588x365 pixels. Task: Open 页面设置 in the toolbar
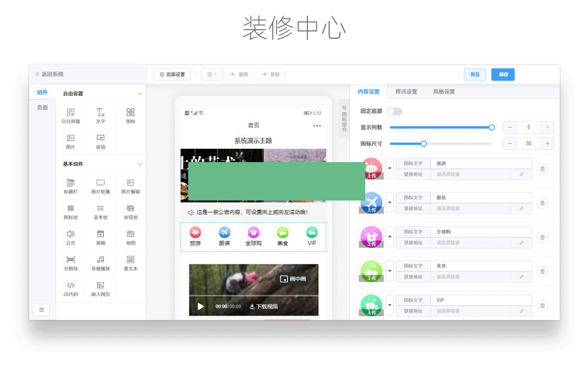tap(172, 74)
